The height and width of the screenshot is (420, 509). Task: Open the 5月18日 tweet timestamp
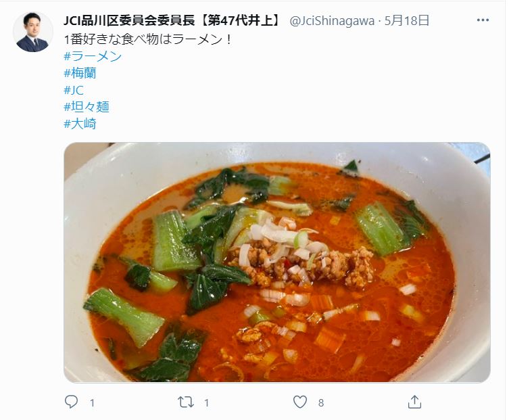coord(407,20)
